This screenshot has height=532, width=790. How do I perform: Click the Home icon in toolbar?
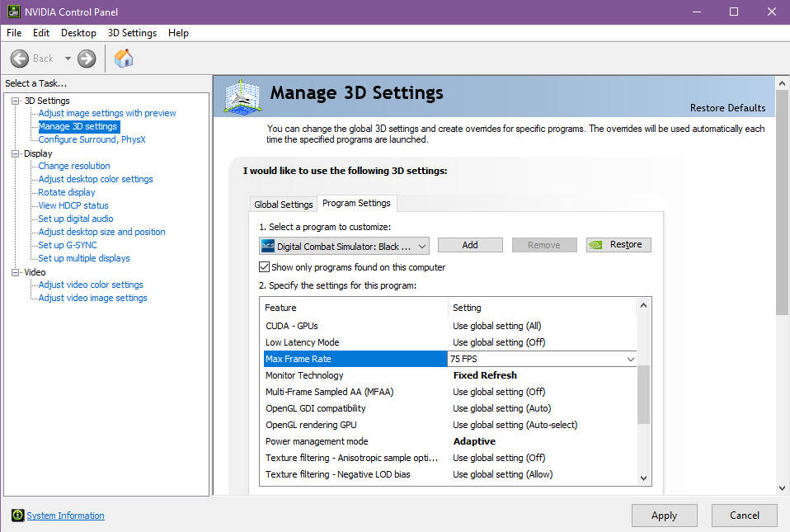point(124,59)
